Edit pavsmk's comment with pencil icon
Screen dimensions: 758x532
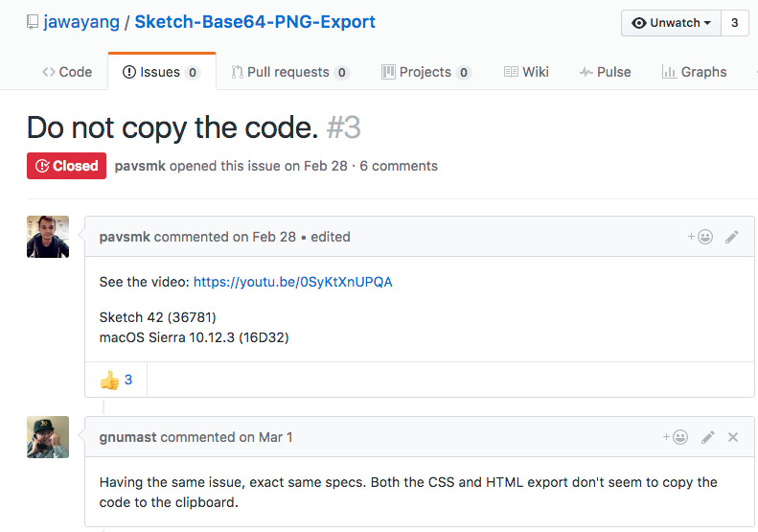point(732,237)
